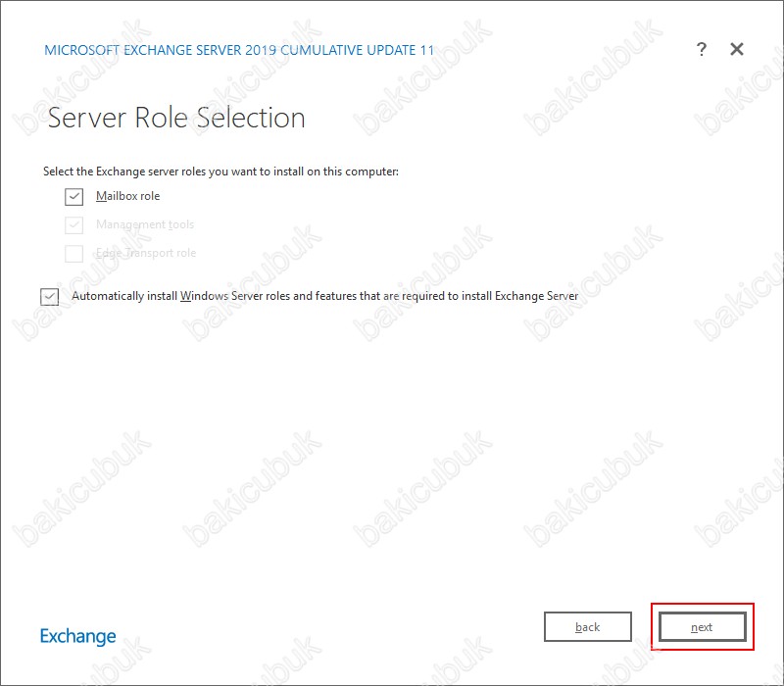Click the Exchange logo at bottom left

click(78, 636)
